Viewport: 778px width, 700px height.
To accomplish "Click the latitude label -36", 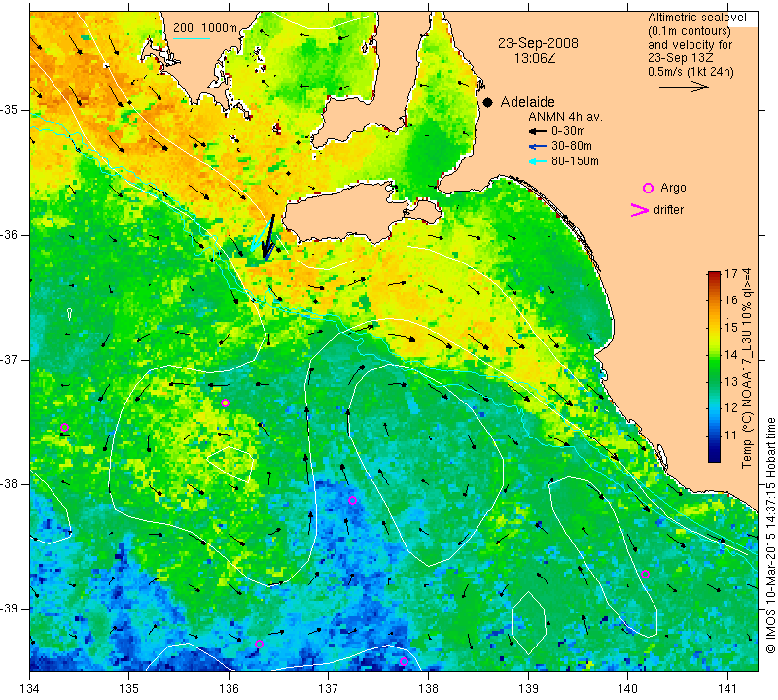I will [10, 234].
